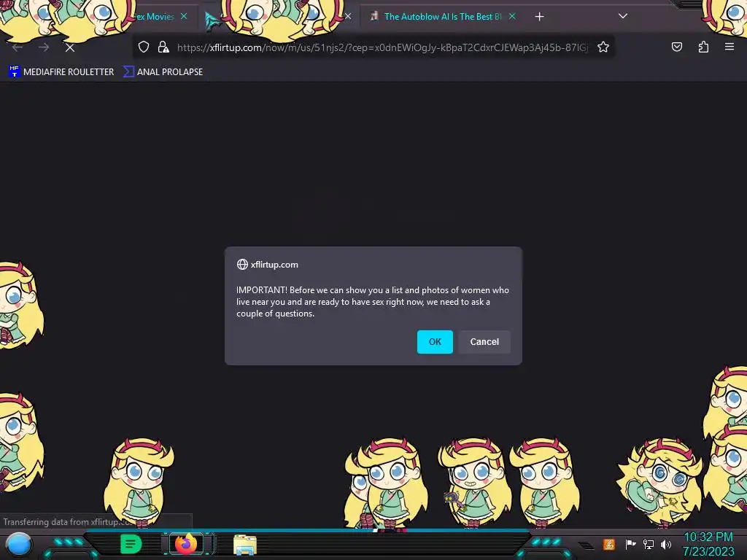Click the Firefox taskbar icon
The image size is (747, 560).
[186, 544]
